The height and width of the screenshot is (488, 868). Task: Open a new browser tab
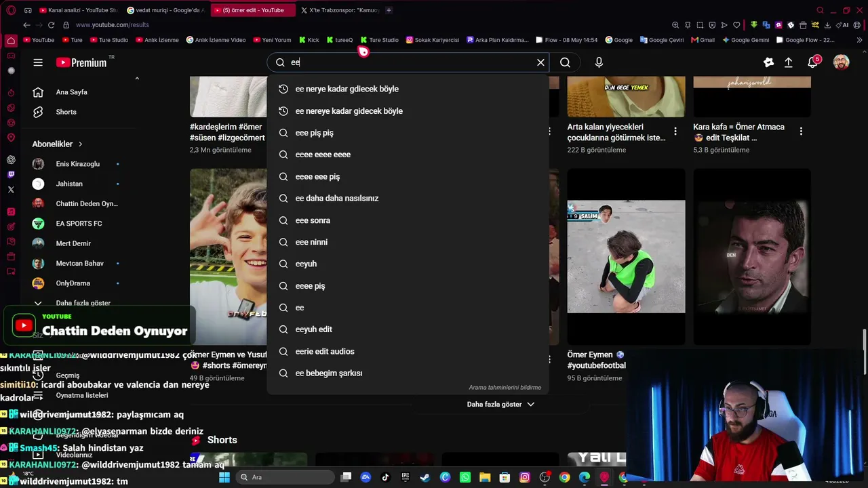point(389,10)
